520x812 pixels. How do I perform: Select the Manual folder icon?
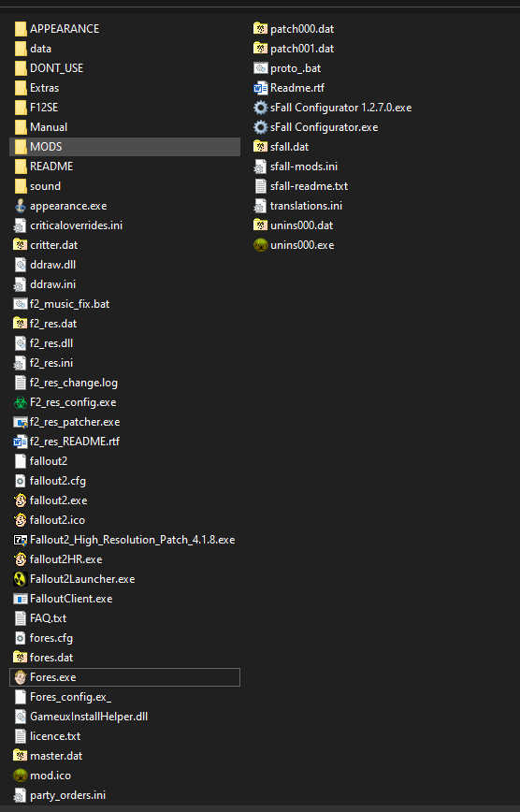(21, 127)
